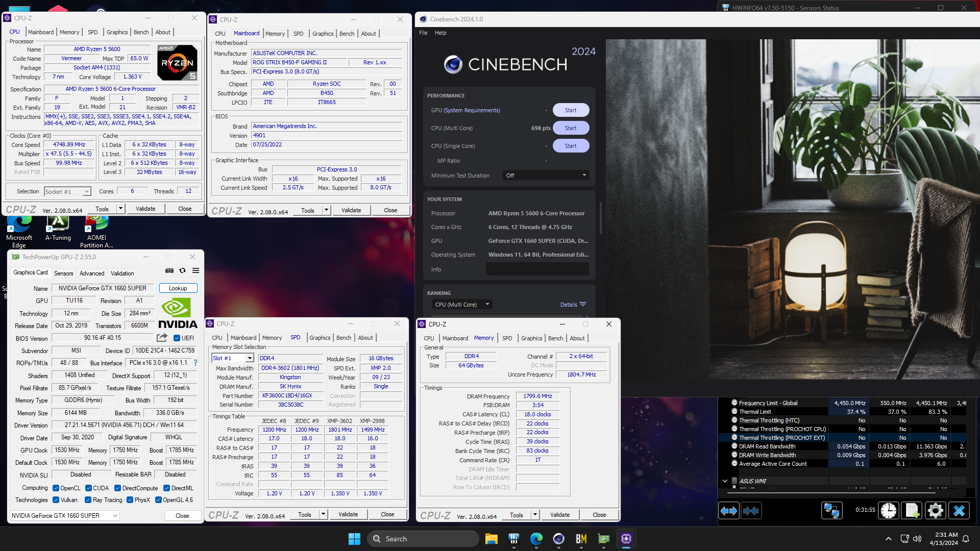Click taskbar Search box

coord(423,539)
